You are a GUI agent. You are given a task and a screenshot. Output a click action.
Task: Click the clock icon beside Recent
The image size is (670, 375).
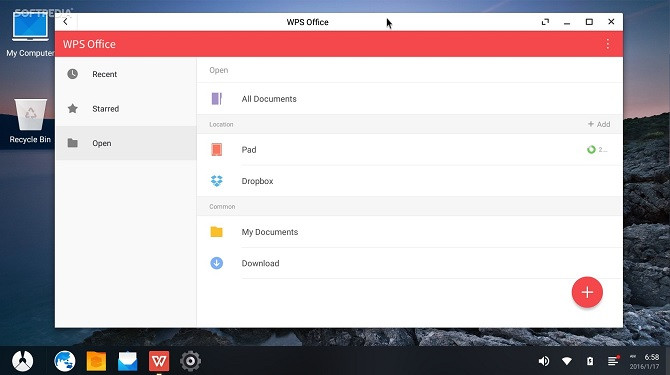pos(73,74)
